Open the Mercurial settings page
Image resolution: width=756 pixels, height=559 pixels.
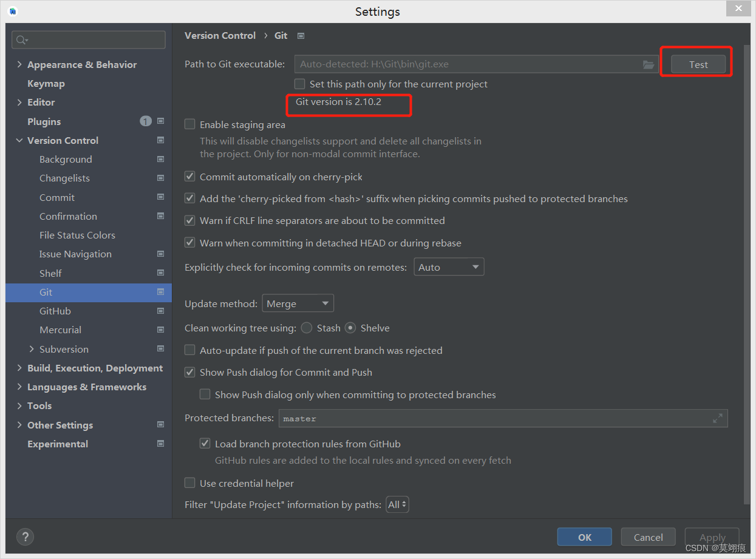pyautogui.click(x=60, y=330)
